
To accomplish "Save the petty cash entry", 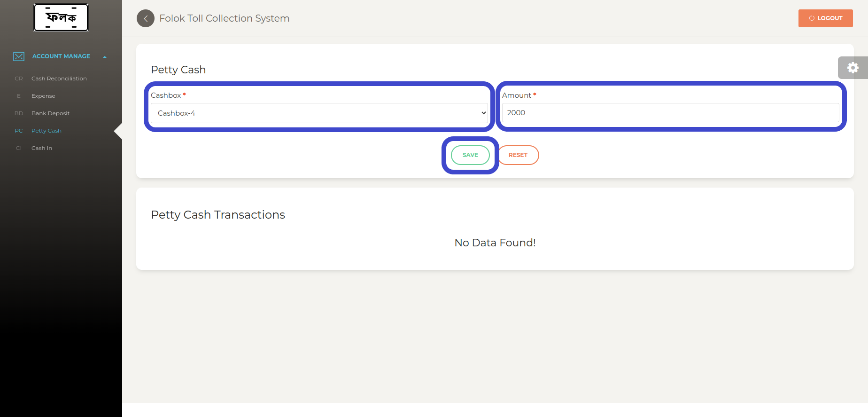I will (x=470, y=155).
